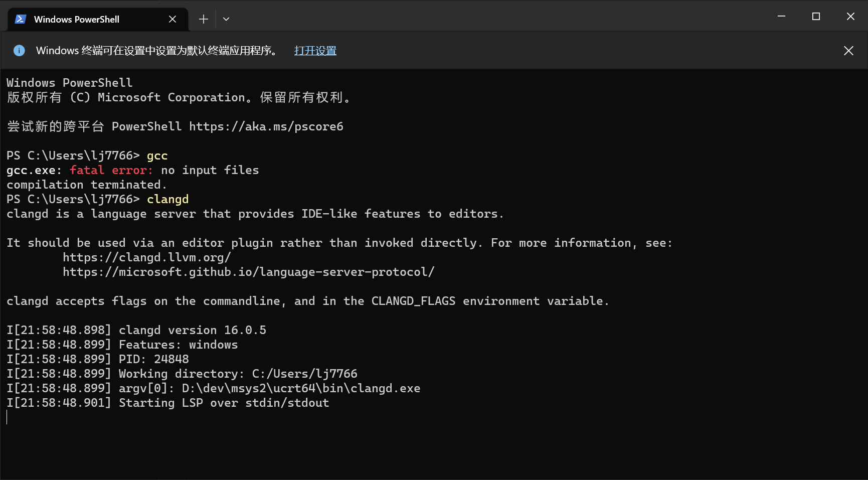Open settings via the 打开设置 link
868x480 pixels.
pyautogui.click(x=315, y=51)
